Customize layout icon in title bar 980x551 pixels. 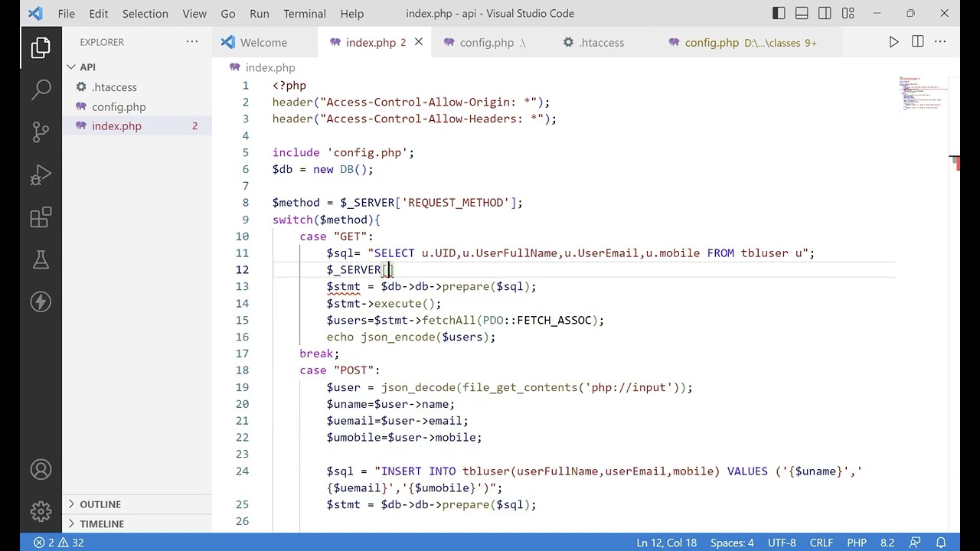tap(848, 13)
